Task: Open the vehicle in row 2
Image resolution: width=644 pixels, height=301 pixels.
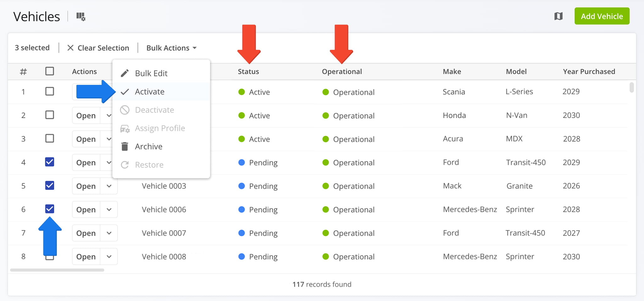Action: point(86,116)
